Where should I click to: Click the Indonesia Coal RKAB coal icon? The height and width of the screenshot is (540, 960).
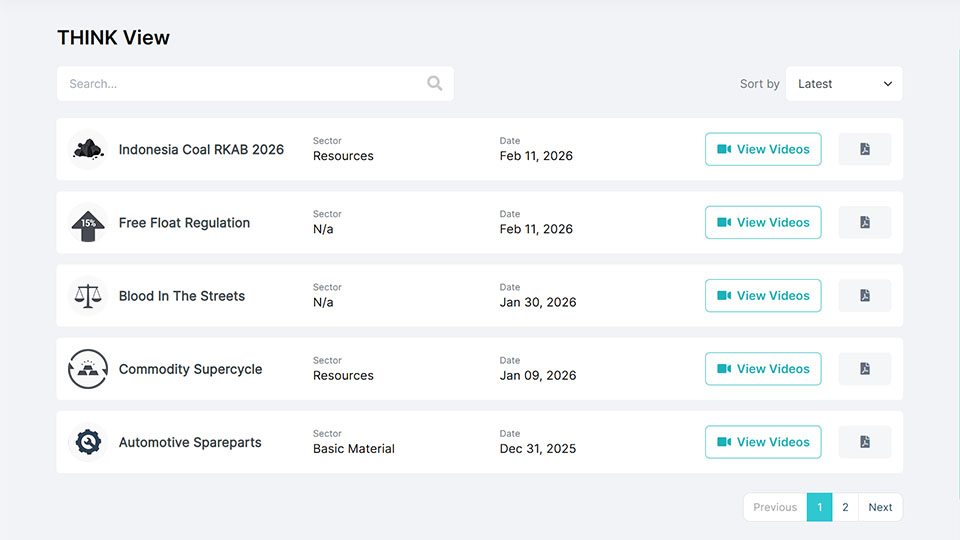(x=88, y=149)
